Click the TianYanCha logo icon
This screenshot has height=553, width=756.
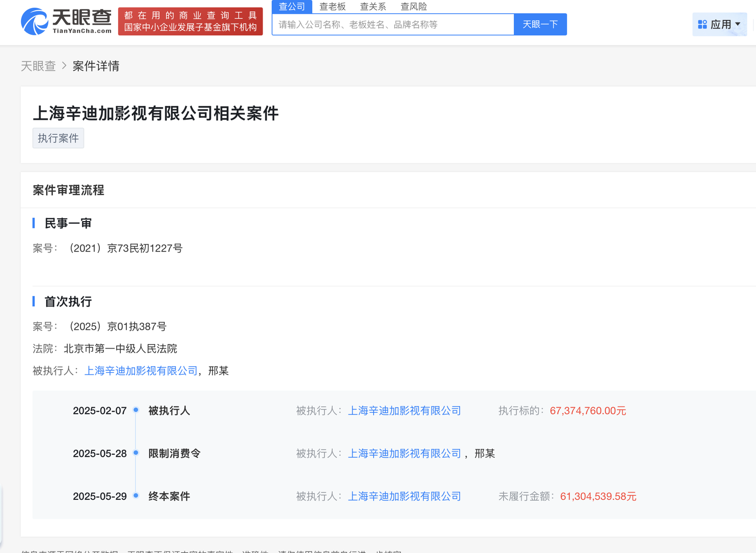coord(35,22)
